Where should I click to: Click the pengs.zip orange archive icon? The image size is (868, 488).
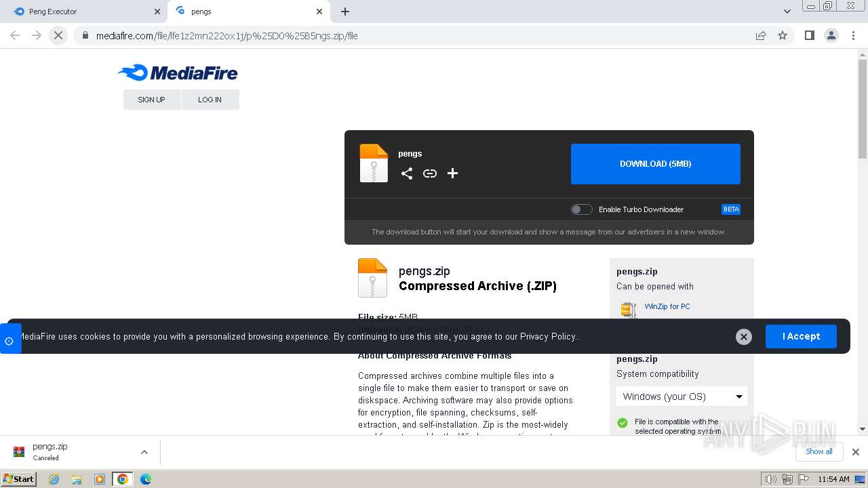click(372, 278)
